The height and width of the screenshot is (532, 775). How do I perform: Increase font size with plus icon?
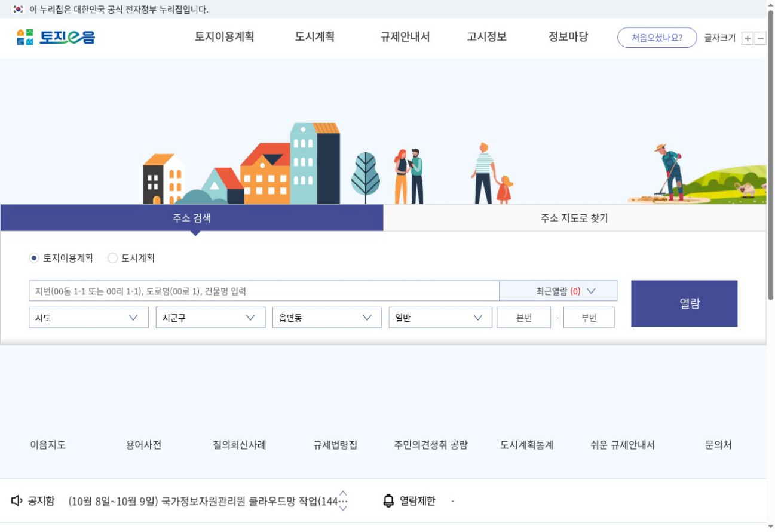(748, 38)
